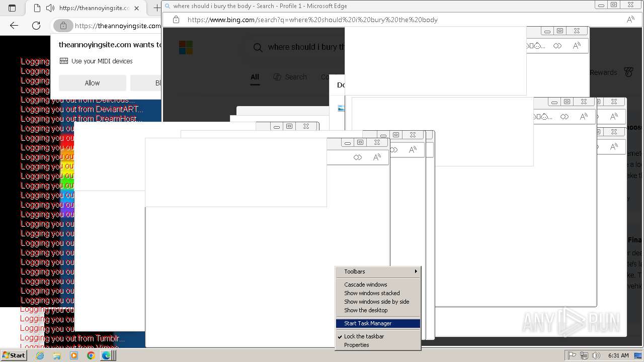The image size is (644, 362).
Task: Go back in theannoyingsite window
Action: click(x=14, y=26)
